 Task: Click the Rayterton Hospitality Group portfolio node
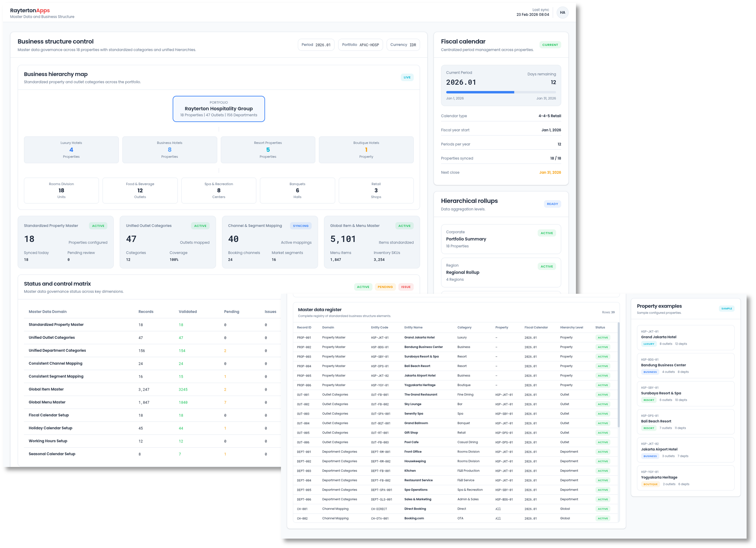(x=218, y=109)
